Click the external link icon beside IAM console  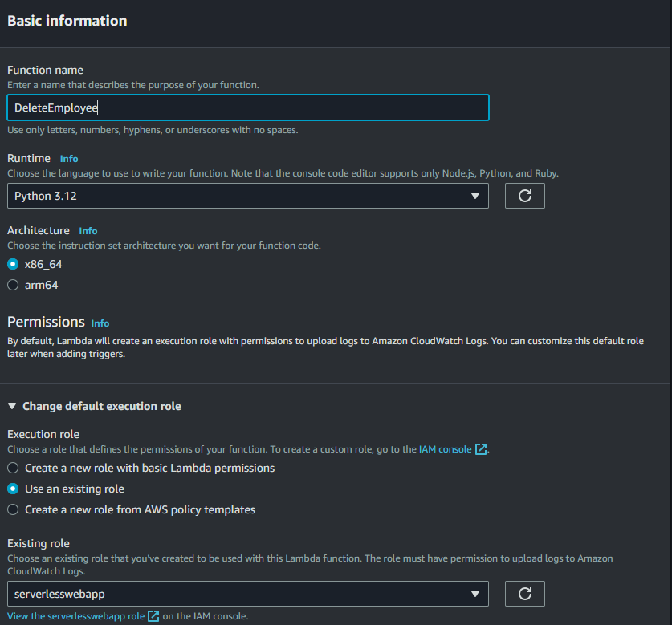coord(481,449)
